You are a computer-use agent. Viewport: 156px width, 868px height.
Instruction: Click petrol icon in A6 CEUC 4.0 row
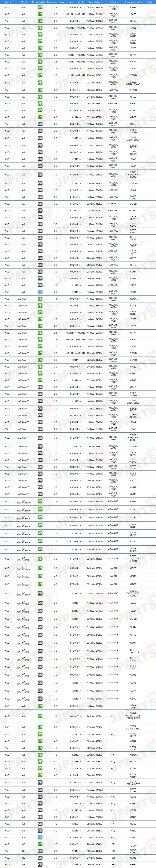click(x=40, y=110)
